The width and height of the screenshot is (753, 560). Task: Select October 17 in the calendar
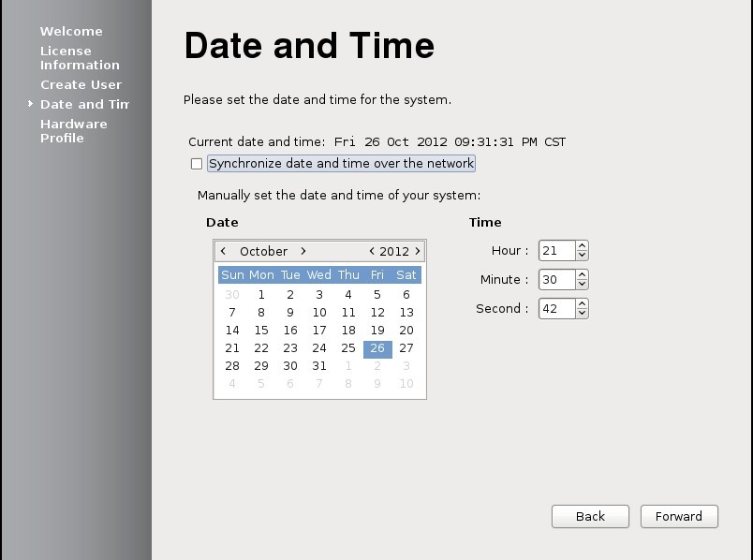pos(319,330)
